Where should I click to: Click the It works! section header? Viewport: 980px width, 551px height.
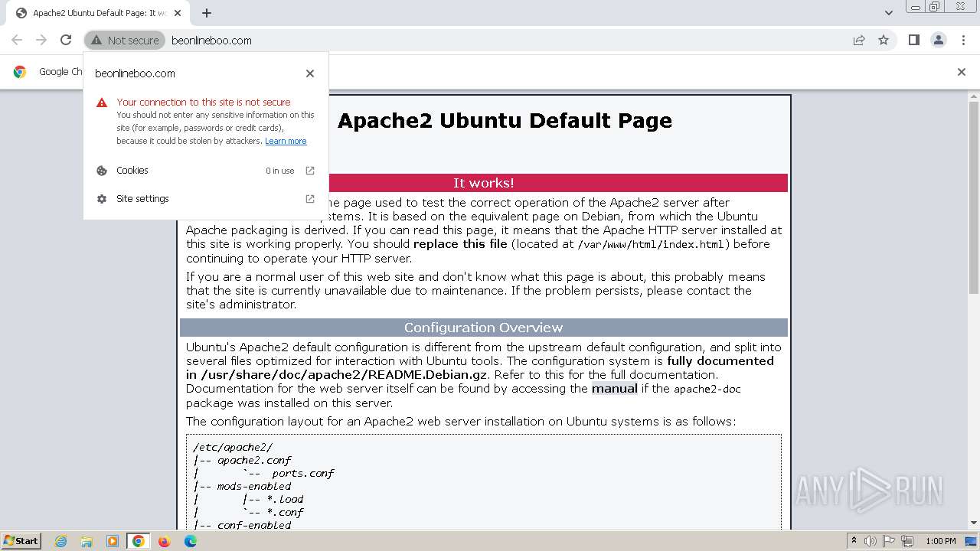point(483,183)
